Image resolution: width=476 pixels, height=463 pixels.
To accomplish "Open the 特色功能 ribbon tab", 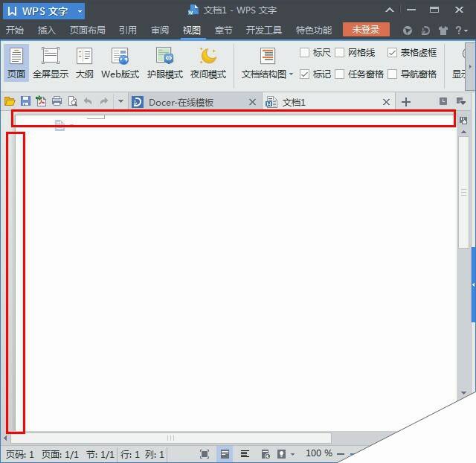I will (314, 31).
